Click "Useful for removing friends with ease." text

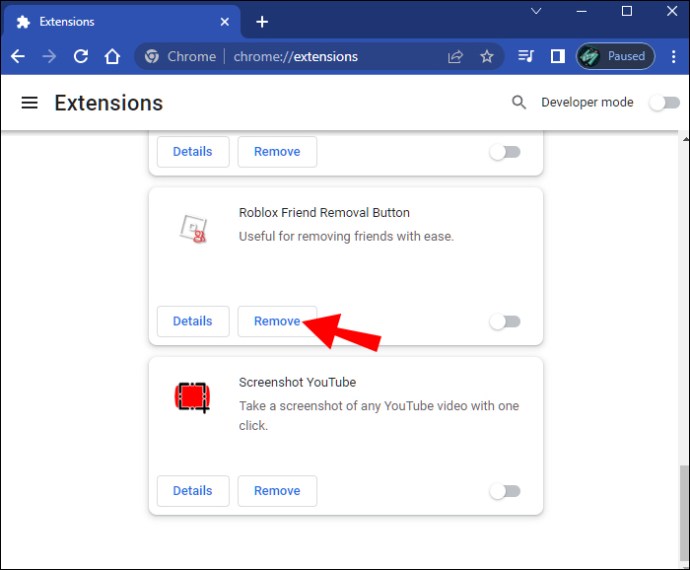(x=346, y=236)
